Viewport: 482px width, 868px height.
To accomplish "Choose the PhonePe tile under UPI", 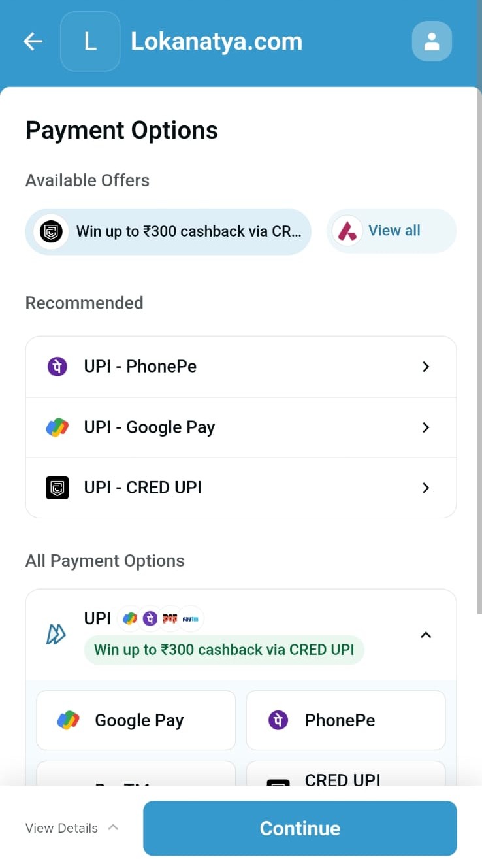I will (x=345, y=720).
